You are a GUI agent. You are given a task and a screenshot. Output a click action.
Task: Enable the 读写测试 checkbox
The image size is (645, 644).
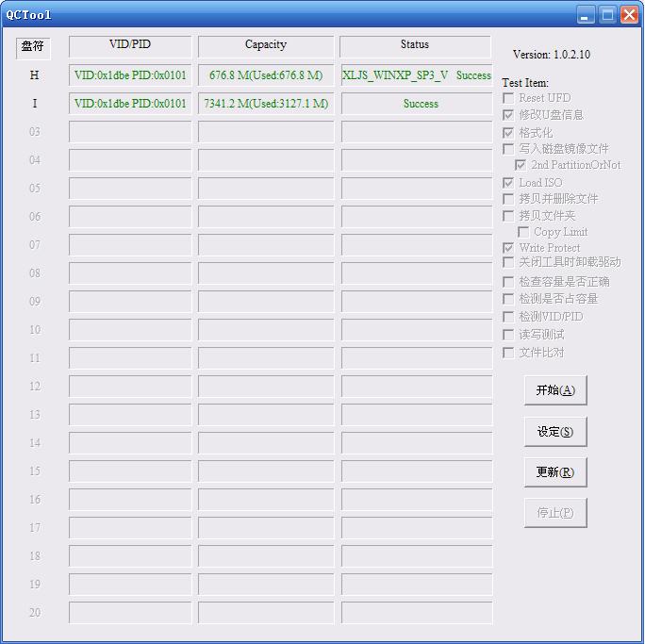click(x=508, y=335)
